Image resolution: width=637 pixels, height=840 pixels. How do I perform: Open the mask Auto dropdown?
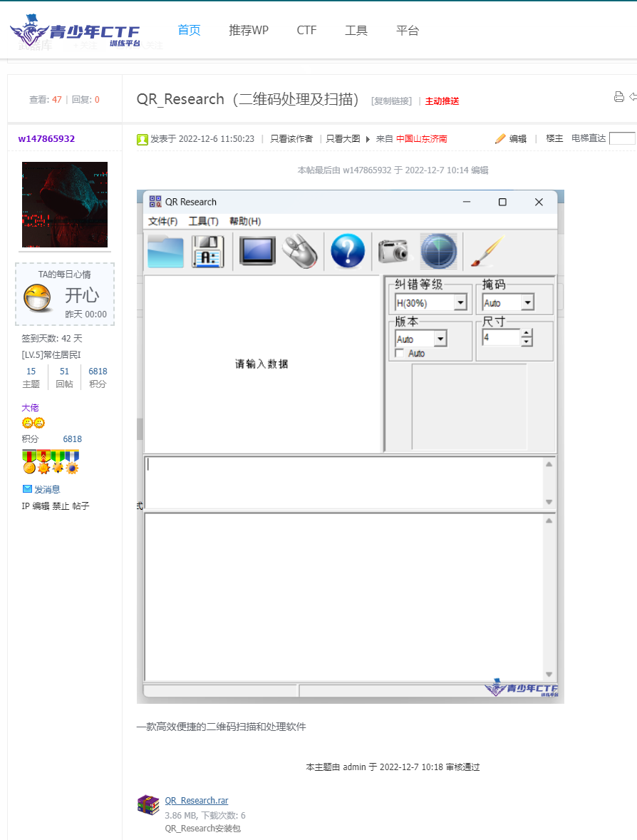click(527, 303)
